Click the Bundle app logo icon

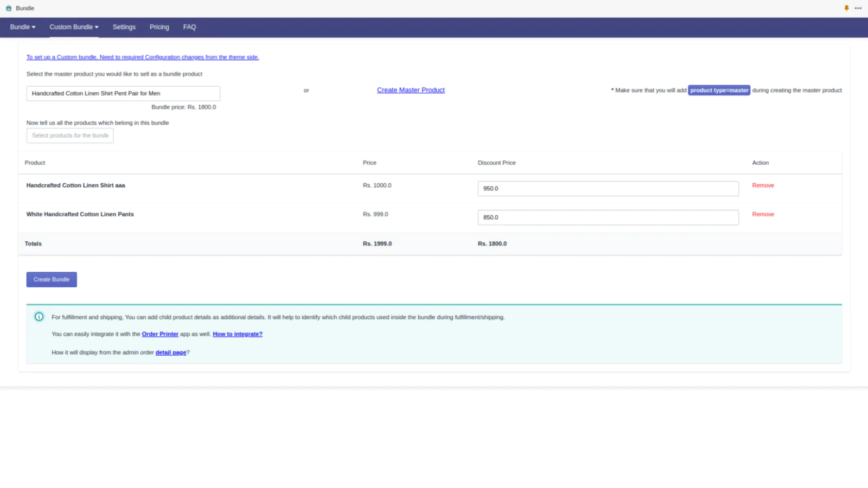click(x=9, y=8)
